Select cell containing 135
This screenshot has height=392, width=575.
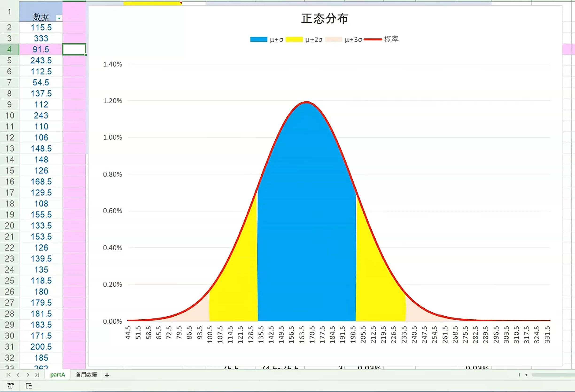pyautogui.click(x=41, y=270)
